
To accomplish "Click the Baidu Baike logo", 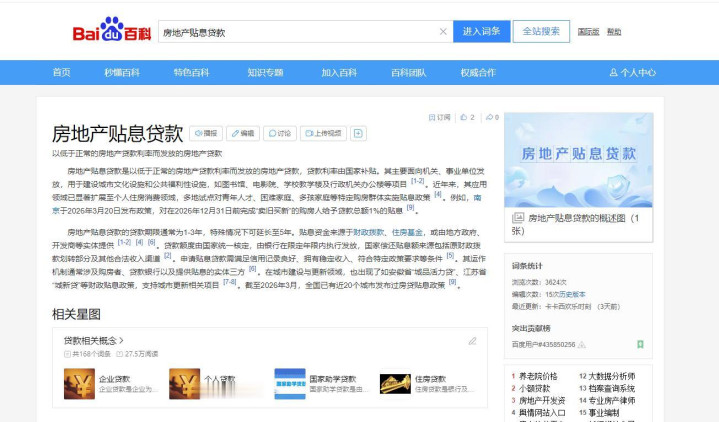I will click(111, 32).
